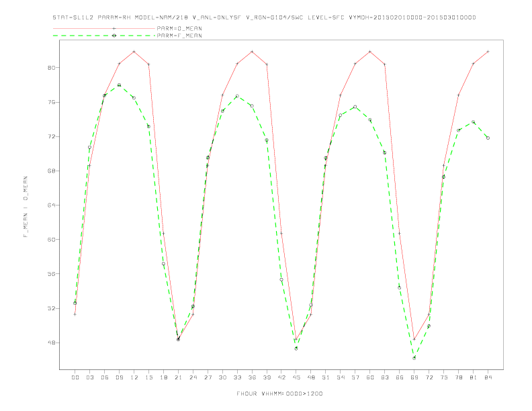532x411 pixels.
Task: Click the x-axis tick label 69
Action: [414, 377]
